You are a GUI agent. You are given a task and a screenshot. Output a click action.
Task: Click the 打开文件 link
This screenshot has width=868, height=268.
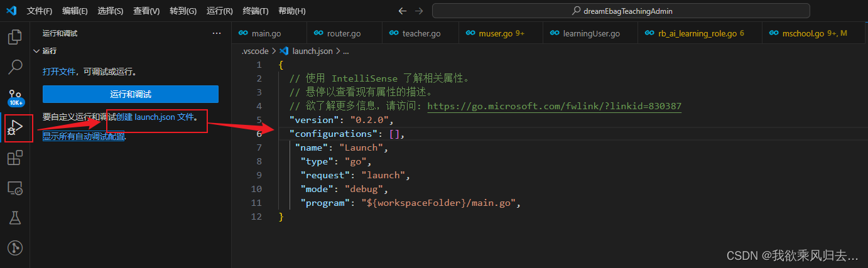(x=59, y=72)
